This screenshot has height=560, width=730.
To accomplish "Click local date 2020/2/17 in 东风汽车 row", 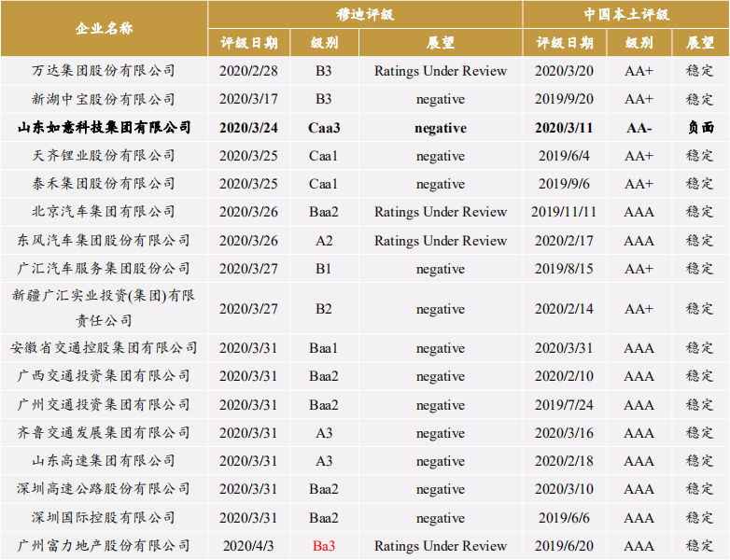I will coord(564,241).
